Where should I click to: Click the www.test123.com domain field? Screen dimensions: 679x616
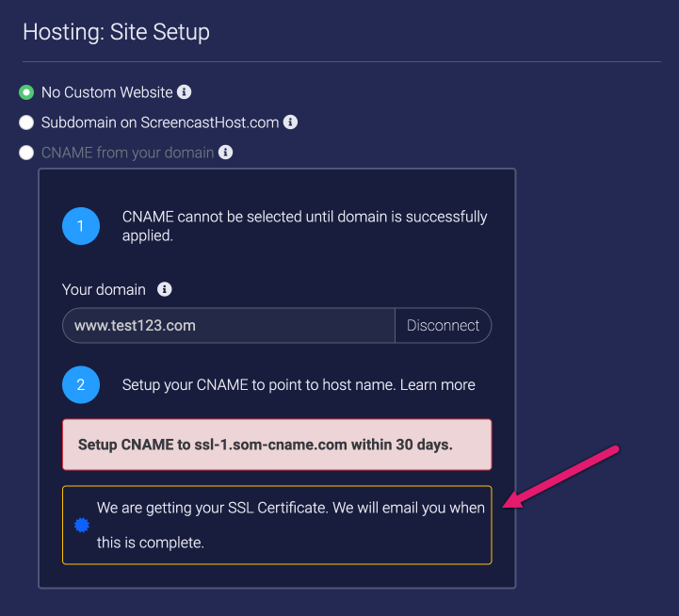229,325
